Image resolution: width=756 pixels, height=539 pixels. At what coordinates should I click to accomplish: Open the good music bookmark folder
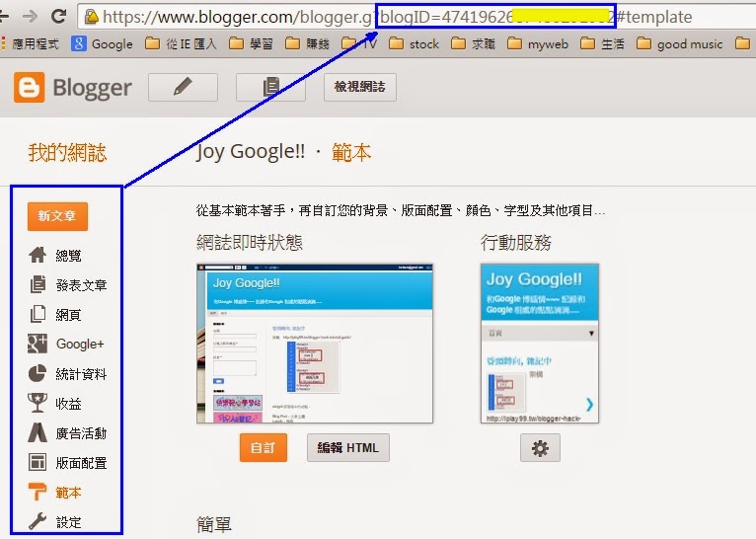pos(680,43)
